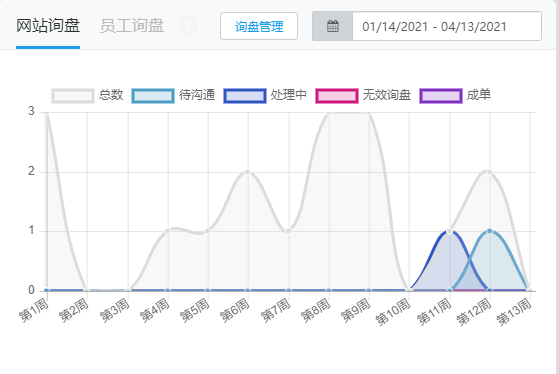
Task: Click the question mark help icon
Action: click(x=188, y=26)
